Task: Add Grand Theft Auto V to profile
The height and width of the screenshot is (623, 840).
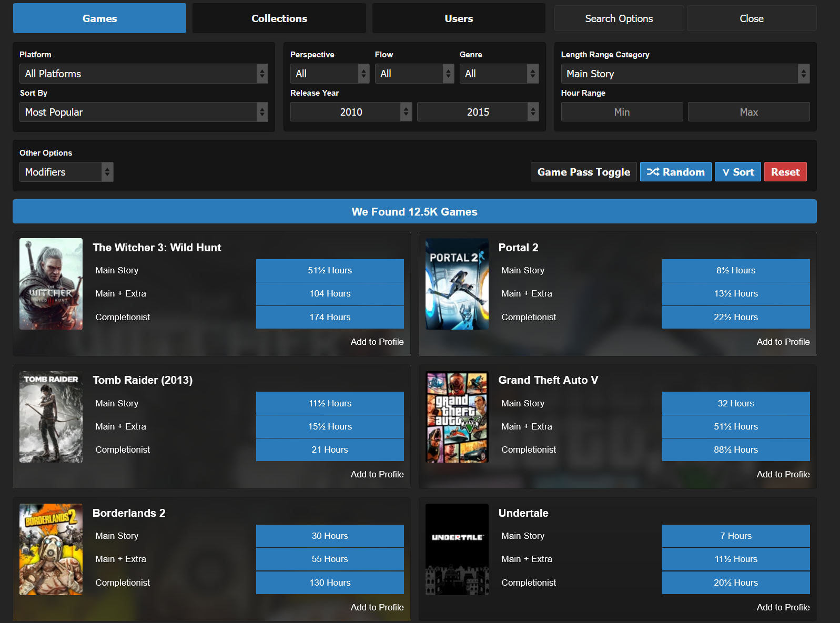Action: tap(783, 474)
